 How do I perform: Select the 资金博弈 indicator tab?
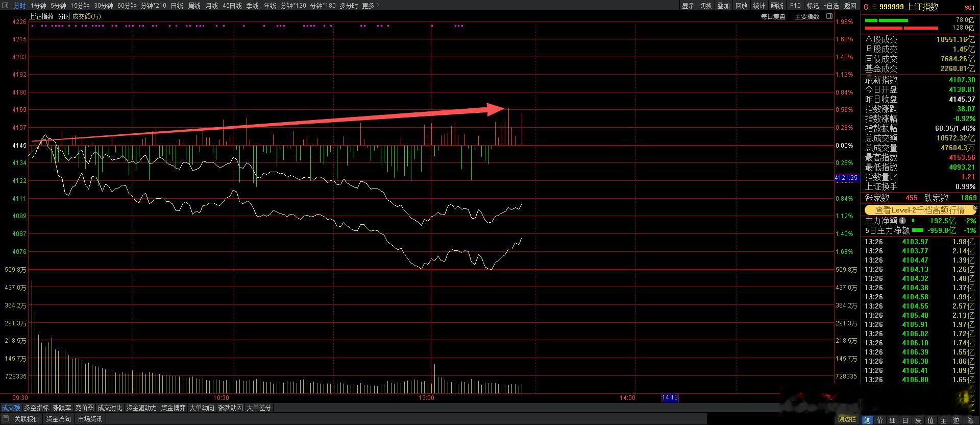(173, 408)
